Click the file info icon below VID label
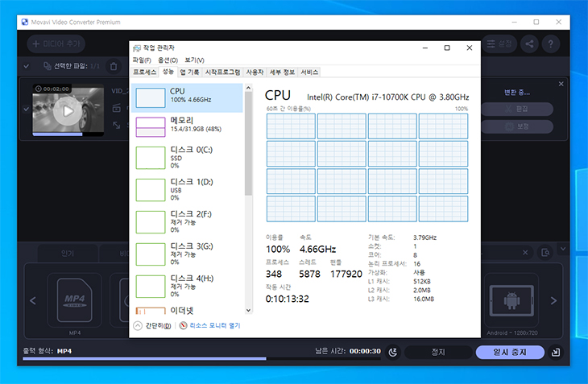 tap(117, 109)
